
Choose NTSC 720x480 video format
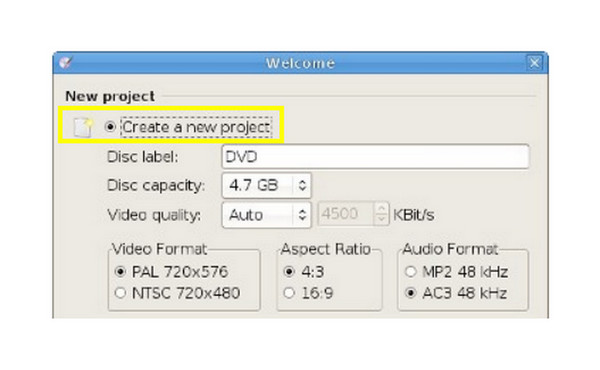point(121,293)
